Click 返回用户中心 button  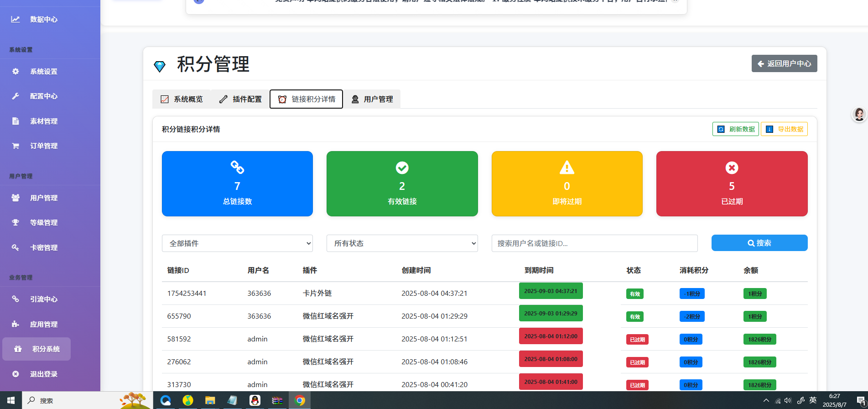(x=785, y=63)
